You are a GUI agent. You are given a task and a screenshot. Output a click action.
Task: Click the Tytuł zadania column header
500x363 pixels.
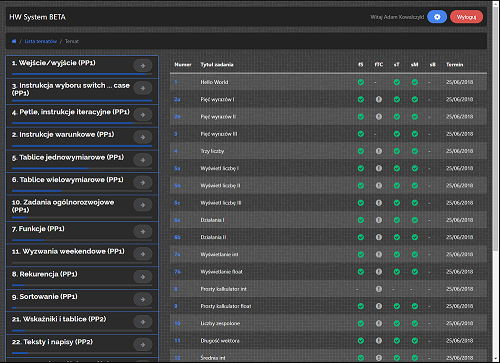(x=217, y=64)
